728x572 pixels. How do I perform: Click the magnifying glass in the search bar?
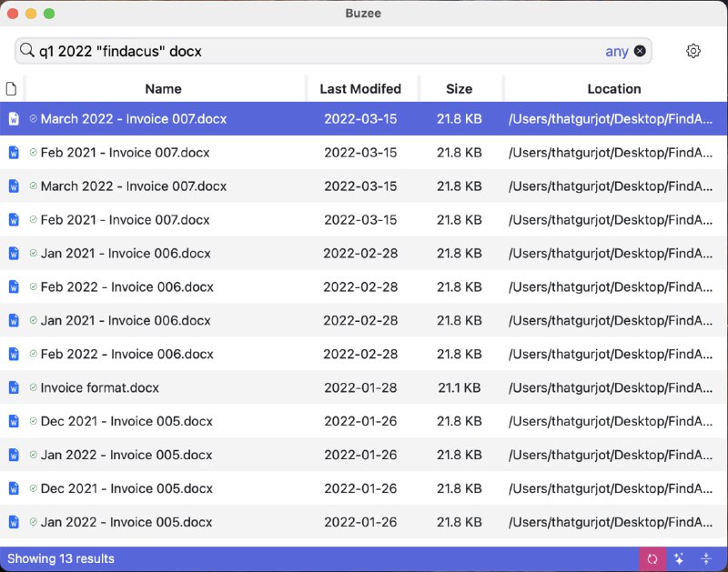tap(27, 52)
